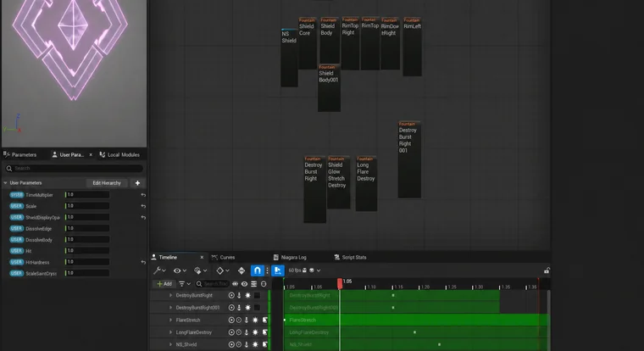Viewport: 644px width, 351px height.
Task: Toggle the blue snapping magnet button
Action: pos(257,270)
